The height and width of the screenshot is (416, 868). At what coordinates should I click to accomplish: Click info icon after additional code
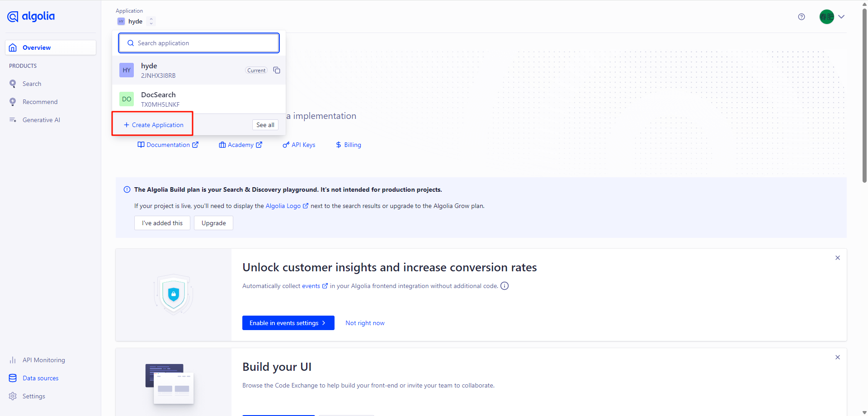(505, 286)
